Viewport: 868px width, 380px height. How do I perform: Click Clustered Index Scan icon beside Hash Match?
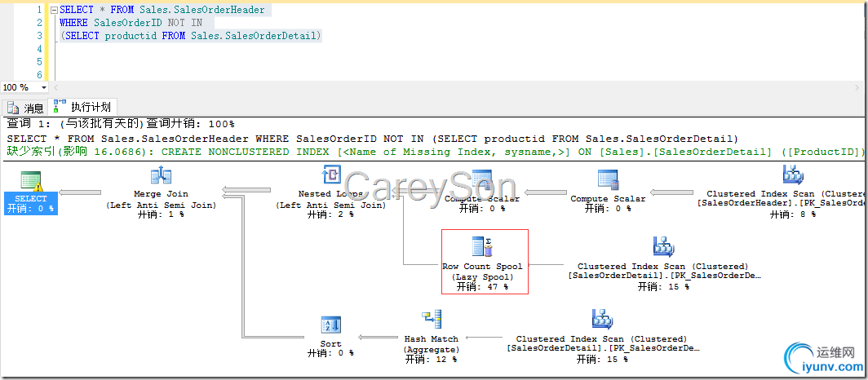click(602, 319)
